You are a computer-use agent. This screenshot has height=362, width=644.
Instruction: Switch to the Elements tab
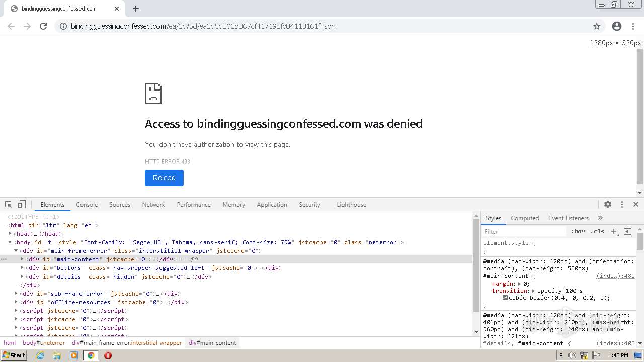click(52, 205)
